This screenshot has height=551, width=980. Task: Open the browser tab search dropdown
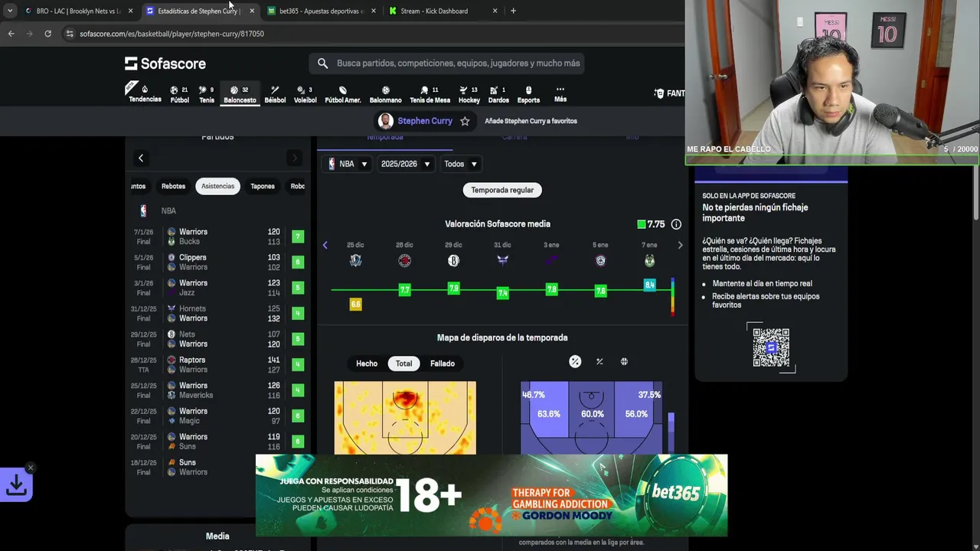click(x=9, y=11)
